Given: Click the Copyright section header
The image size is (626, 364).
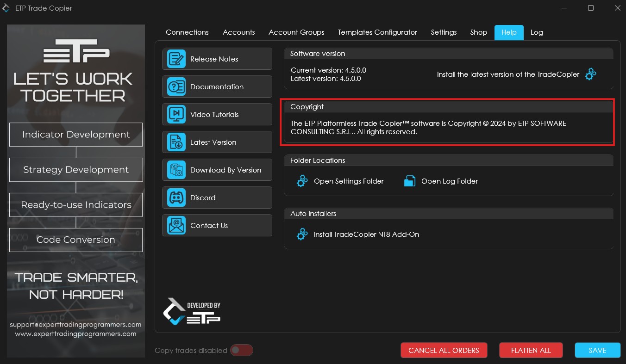Looking at the screenshot, I should pyautogui.click(x=449, y=107).
